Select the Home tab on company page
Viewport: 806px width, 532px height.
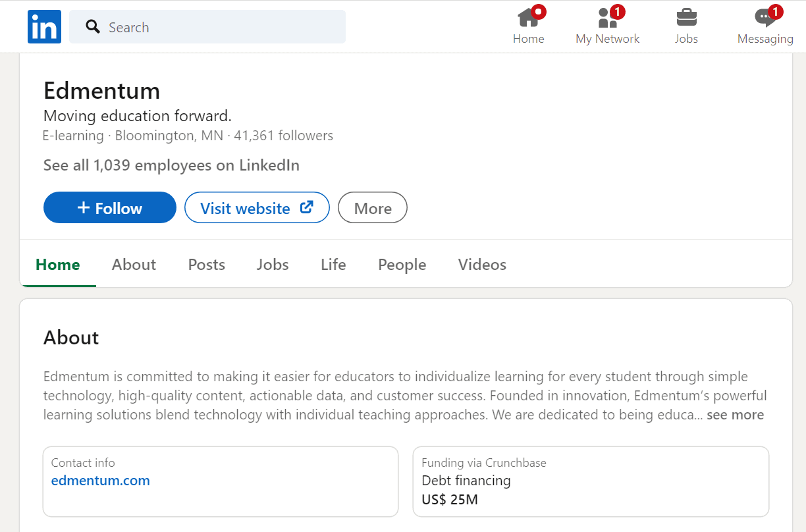point(58,265)
